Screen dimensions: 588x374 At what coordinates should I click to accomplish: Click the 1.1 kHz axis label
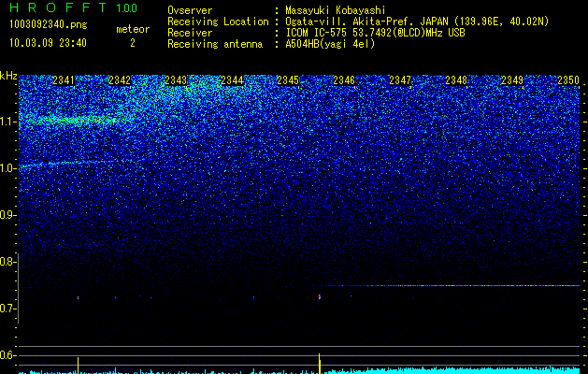coord(7,122)
